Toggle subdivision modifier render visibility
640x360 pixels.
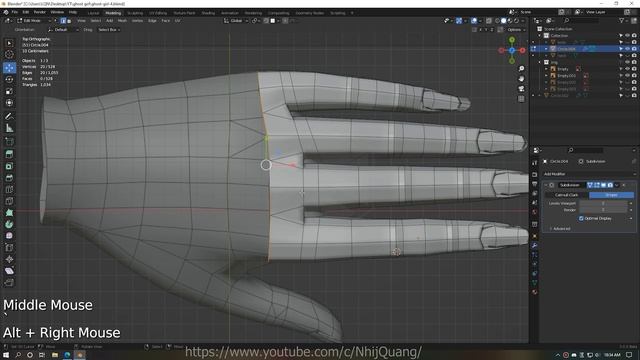click(610, 185)
